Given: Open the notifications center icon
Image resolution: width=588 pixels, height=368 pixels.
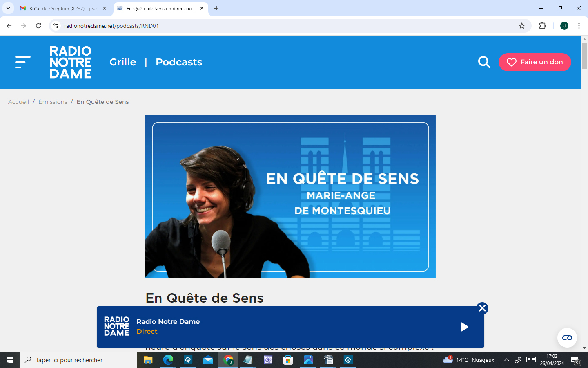Looking at the screenshot, I should pos(576,360).
